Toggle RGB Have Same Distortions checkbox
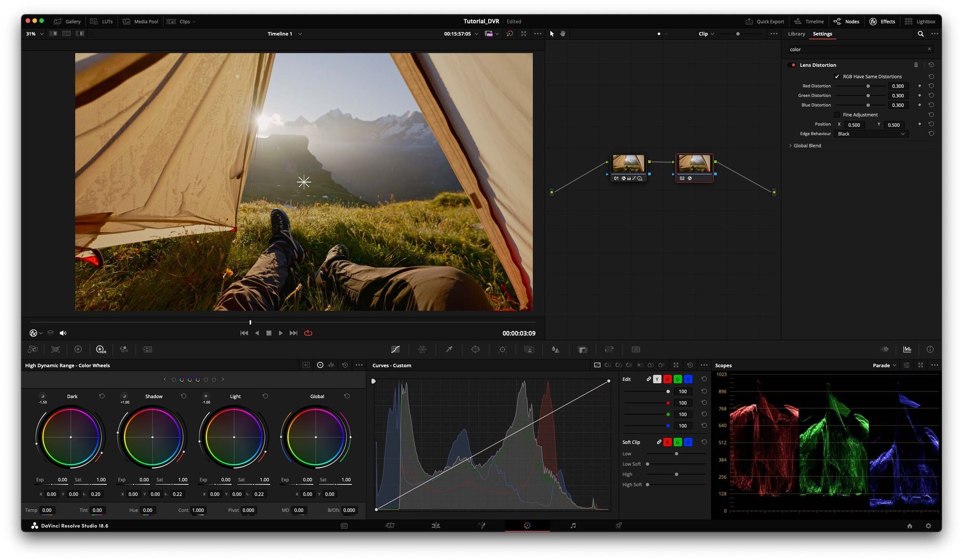The width and height of the screenshot is (963, 560). point(837,76)
